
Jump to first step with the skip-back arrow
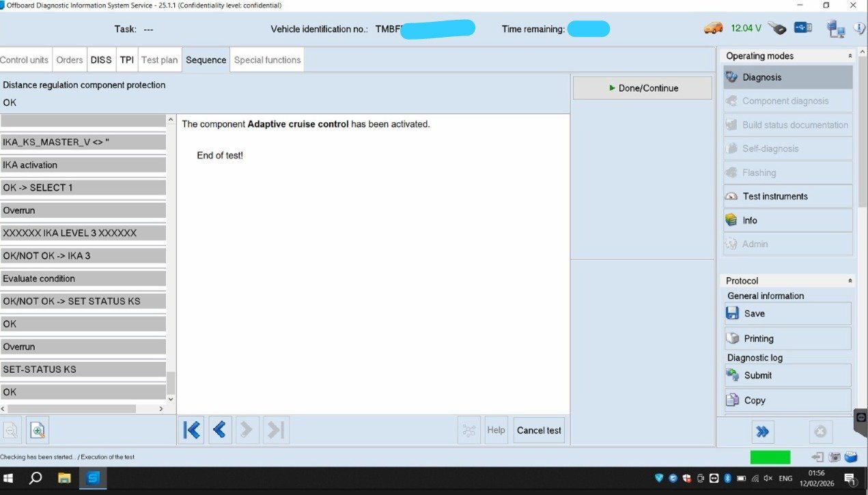192,429
